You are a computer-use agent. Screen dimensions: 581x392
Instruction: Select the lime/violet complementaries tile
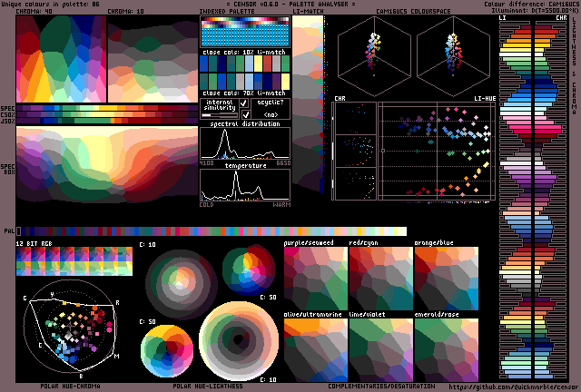[x=381, y=350]
